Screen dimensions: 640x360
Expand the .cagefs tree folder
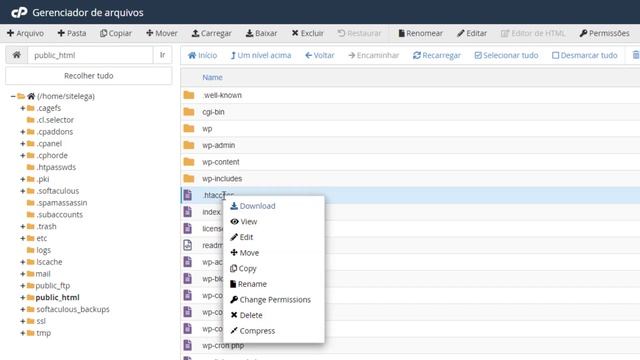click(x=23, y=108)
